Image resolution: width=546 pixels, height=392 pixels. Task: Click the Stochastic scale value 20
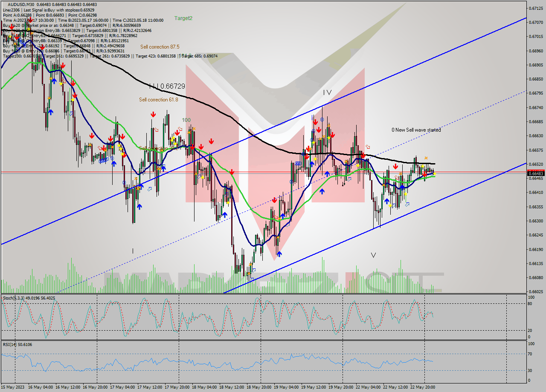click(530, 330)
